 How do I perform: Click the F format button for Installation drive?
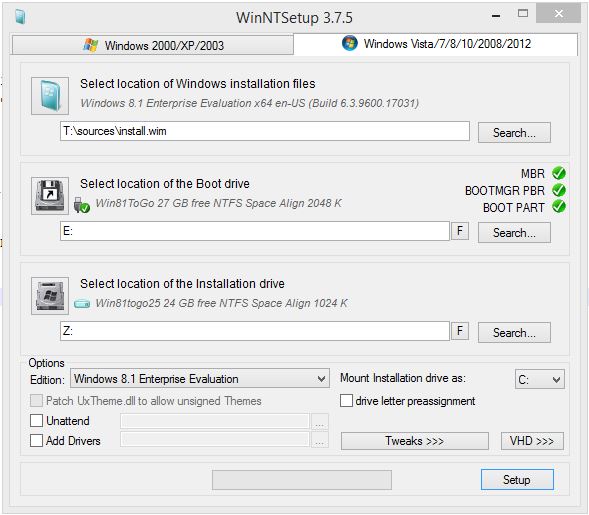pyautogui.click(x=460, y=331)
